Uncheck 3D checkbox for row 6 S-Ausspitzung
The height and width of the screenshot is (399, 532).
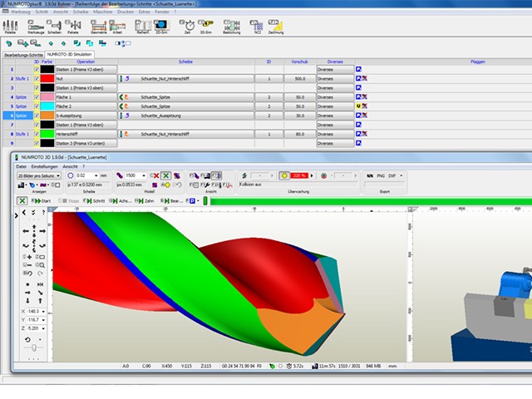[37, 116]
